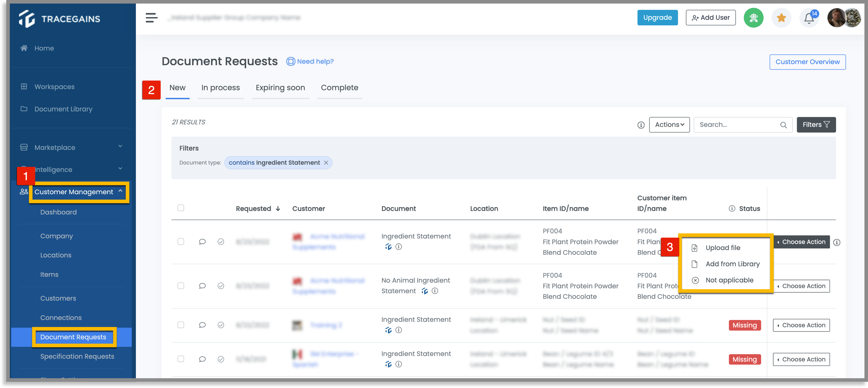Select the checkbox on the last visible row
868x388 pixels.
(x=181, y=359)
